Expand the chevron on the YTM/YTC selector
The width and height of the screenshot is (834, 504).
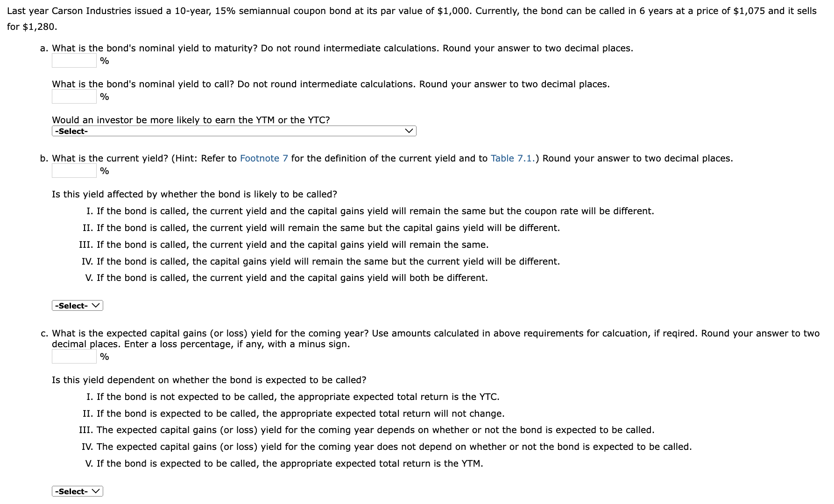point(409,131)
